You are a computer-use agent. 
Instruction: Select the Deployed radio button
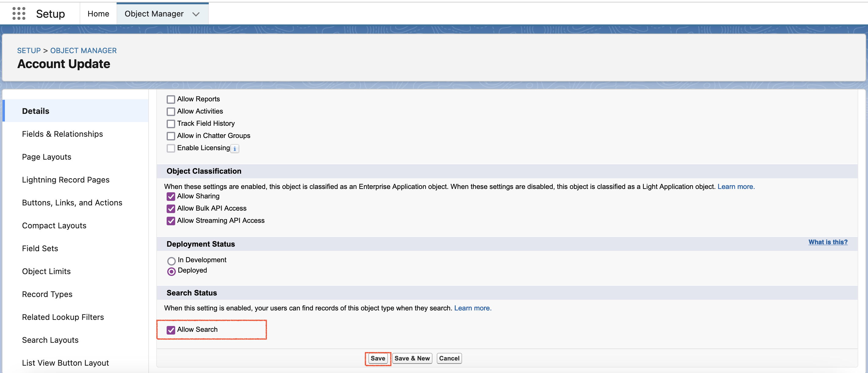[x=171, y=271]
